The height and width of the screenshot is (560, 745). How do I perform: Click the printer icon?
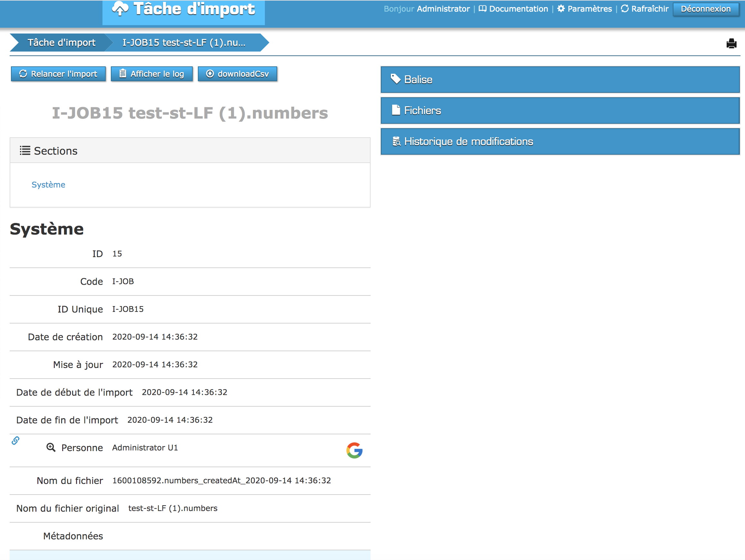[731, 43]
